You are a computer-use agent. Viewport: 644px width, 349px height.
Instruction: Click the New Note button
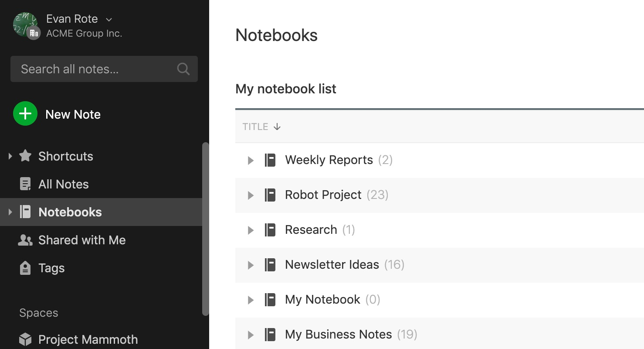57,114
